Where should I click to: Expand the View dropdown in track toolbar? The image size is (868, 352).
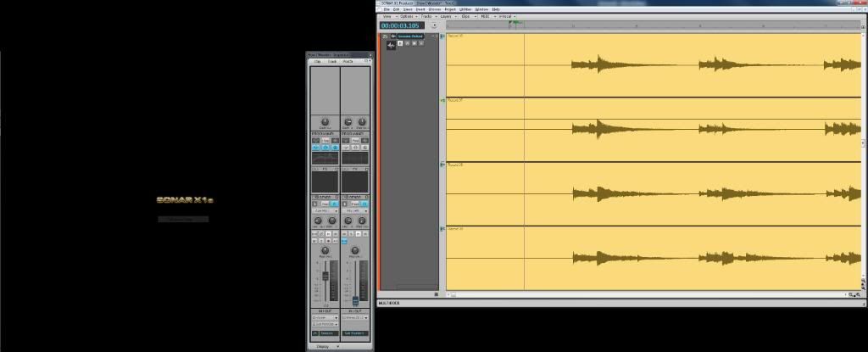pyautogui.click(x=388, y=16)
